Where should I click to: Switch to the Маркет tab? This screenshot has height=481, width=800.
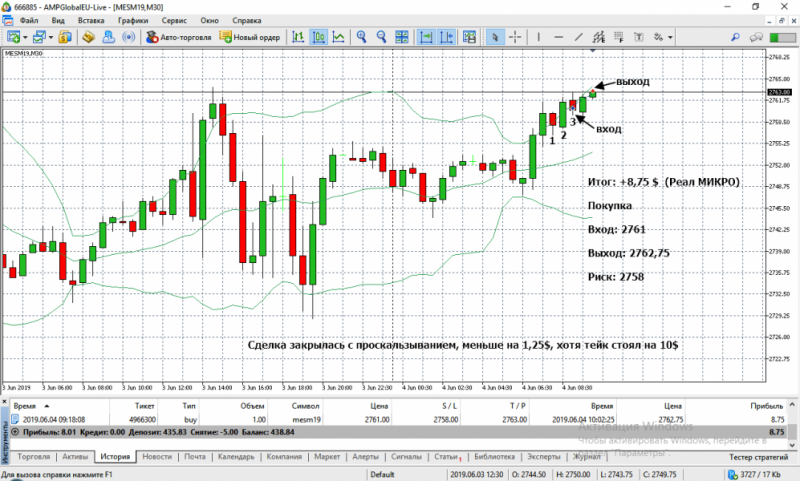coord(327,457)
